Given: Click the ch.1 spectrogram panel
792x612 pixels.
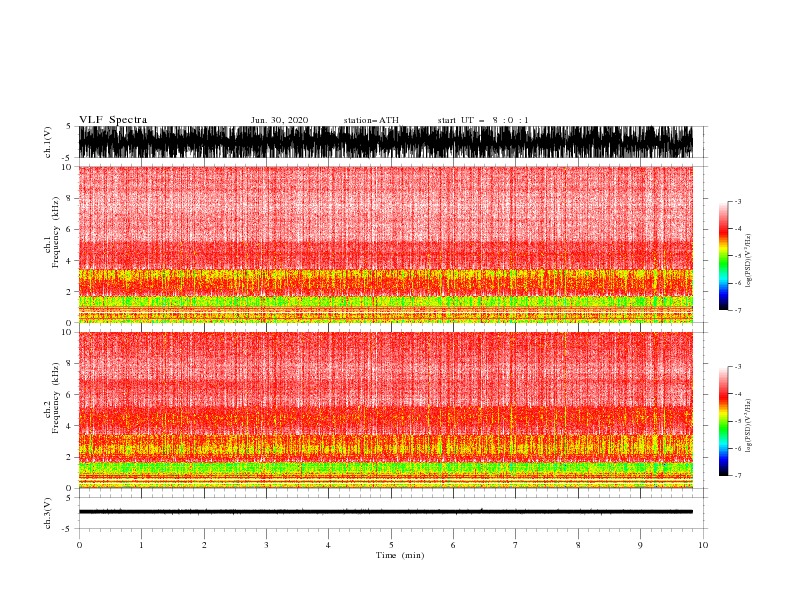Looking at the screenshot, I should 385,244.
